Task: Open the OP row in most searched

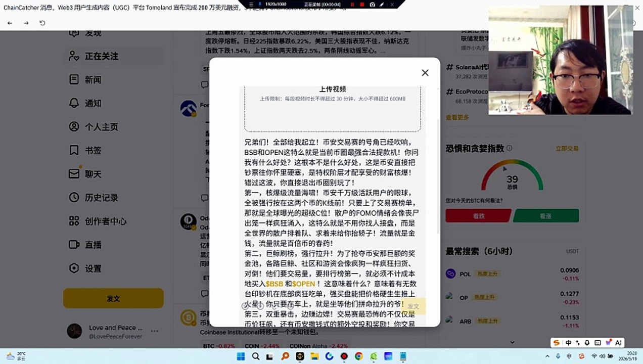Action: [x=512, y=297]
